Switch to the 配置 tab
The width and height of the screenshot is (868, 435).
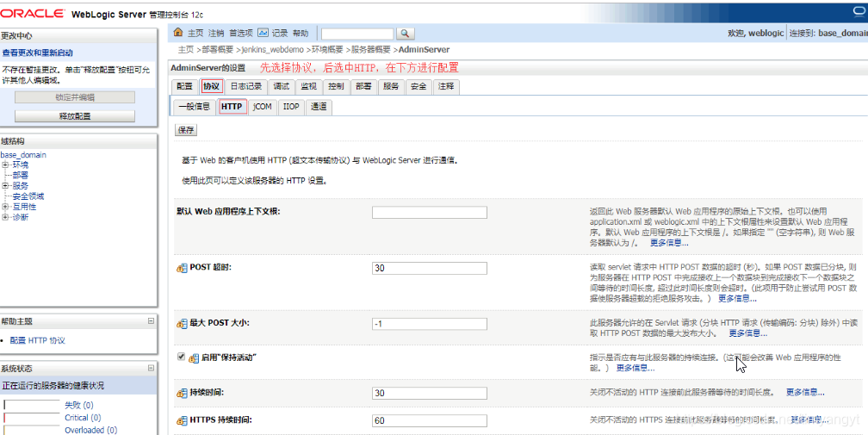(x=184, y=86)
